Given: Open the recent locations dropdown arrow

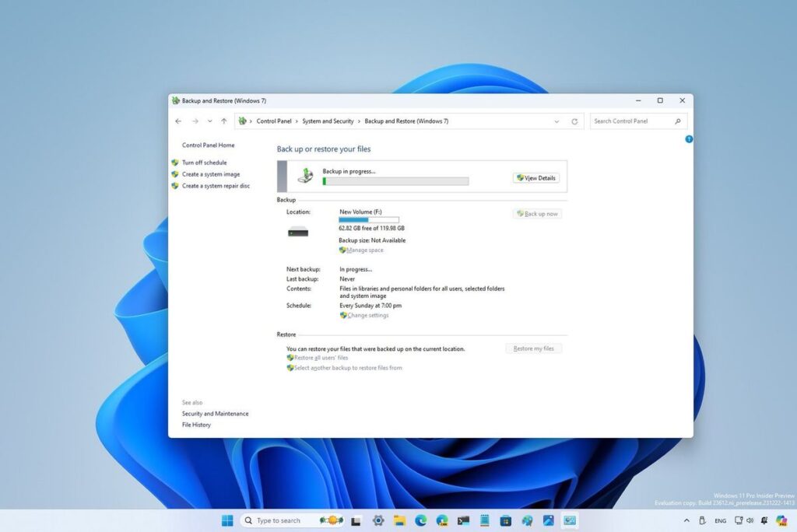Looking at the screenshot, I should click(209, 121).
